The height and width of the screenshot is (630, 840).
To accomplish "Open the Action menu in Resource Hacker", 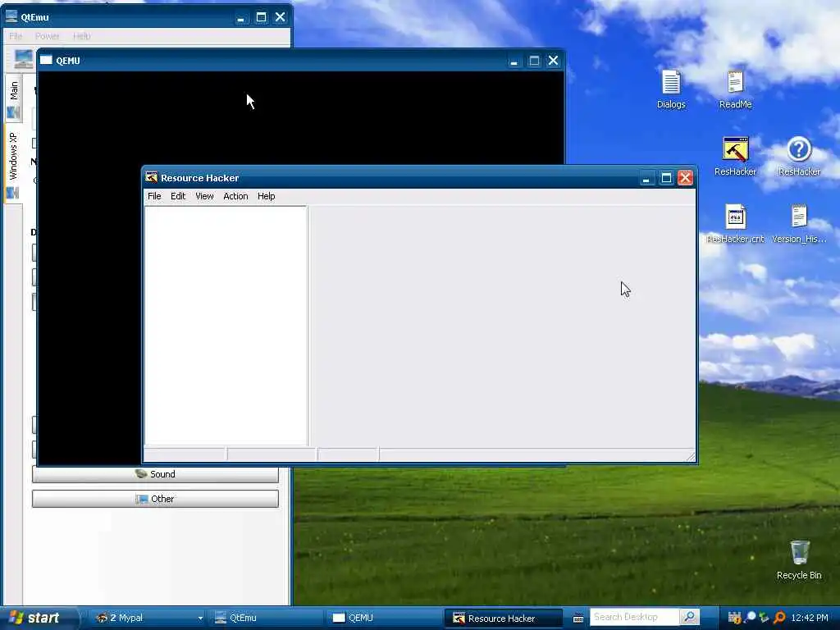I will point(235,196).
